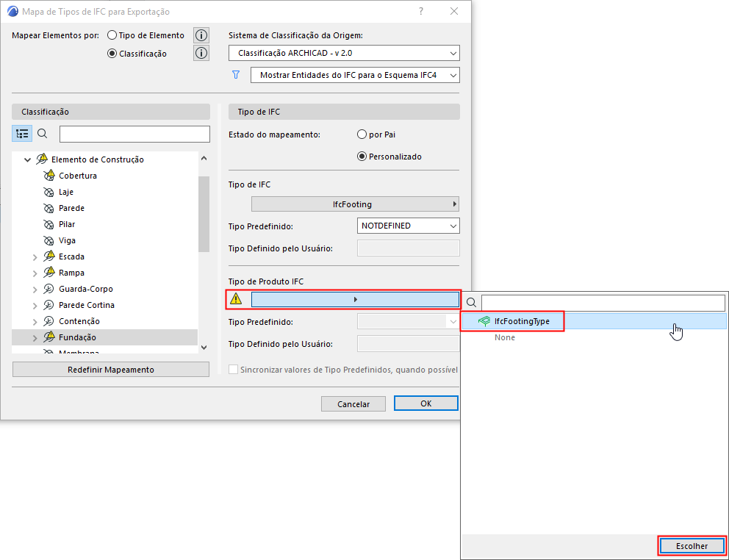The width and height of the screenshot is (729, 560).
Task: Click the yellow warning triangle beside Tipo de Produto
Action: pos(236,299)
